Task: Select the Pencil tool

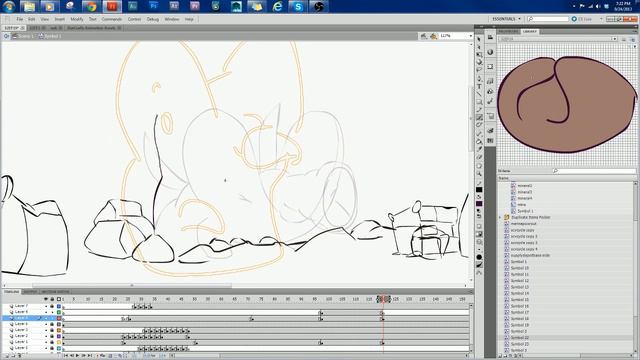Action: pos(479,109)
